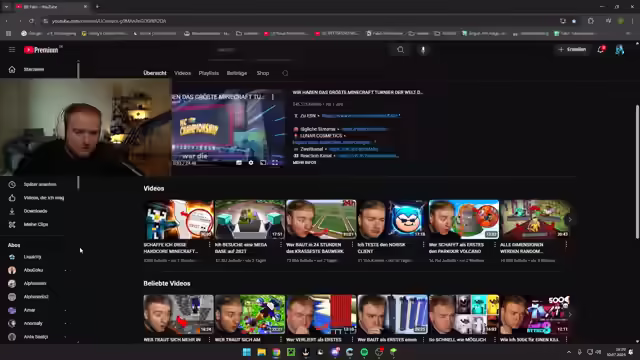The height and width of the screenshot is (360, 640).
Task: Open the notifications bell
Action: click(600, 49)
